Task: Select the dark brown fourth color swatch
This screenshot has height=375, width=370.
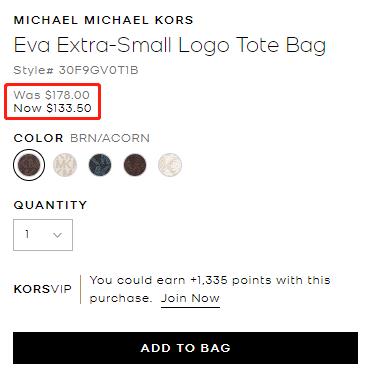Action: (x=135, y=165)
